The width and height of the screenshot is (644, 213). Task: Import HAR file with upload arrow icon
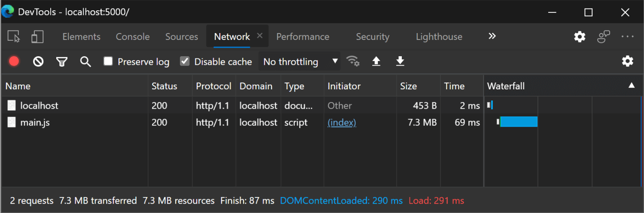coord(376,61)
